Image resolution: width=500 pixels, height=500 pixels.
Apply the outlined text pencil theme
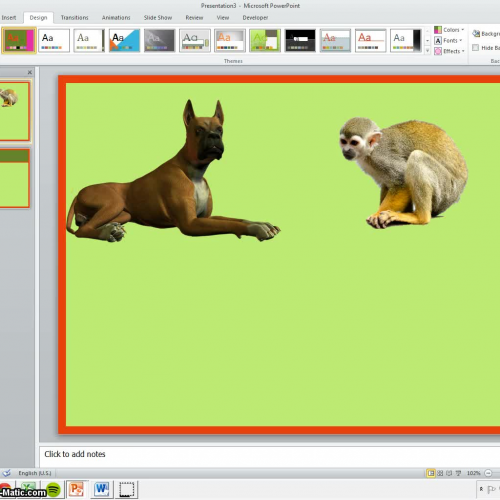coord(195,40)
